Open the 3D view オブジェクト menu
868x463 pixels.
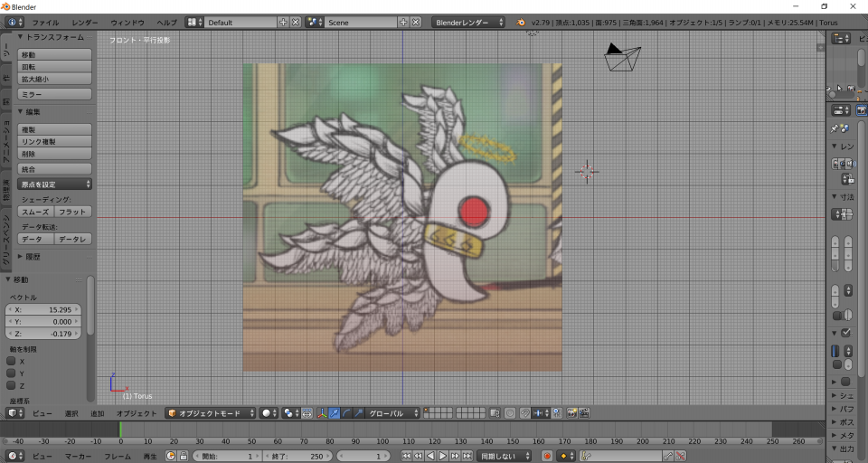coord(137,413)
